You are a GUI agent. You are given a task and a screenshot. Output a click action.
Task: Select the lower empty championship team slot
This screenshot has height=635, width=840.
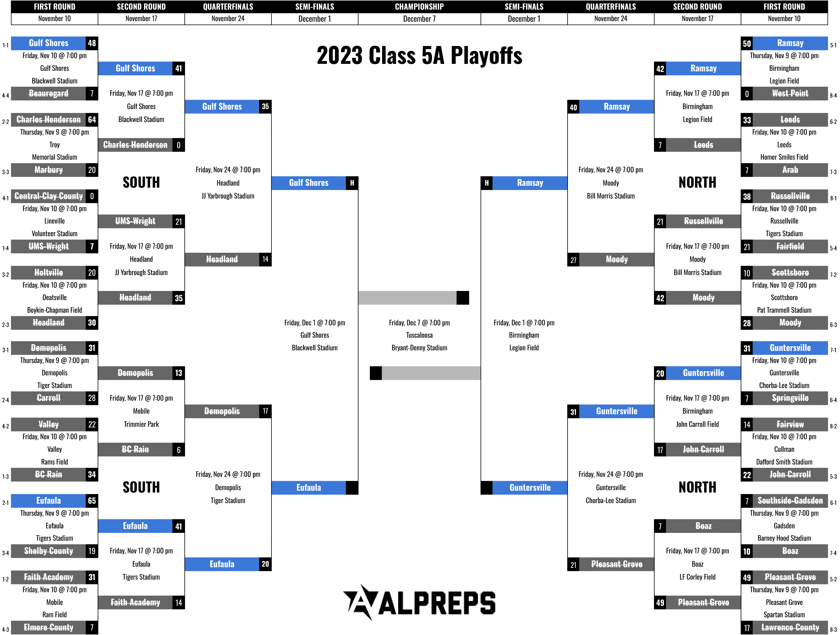pos(431,373)
